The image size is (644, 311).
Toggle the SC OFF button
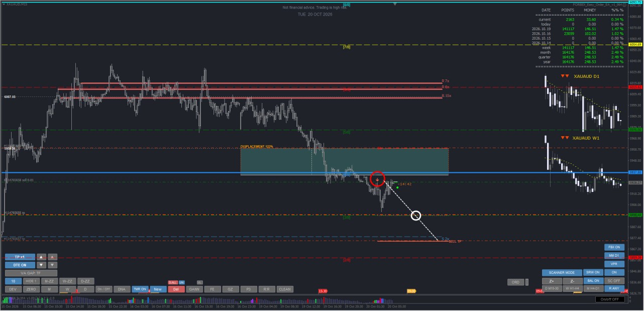point(614,280)
